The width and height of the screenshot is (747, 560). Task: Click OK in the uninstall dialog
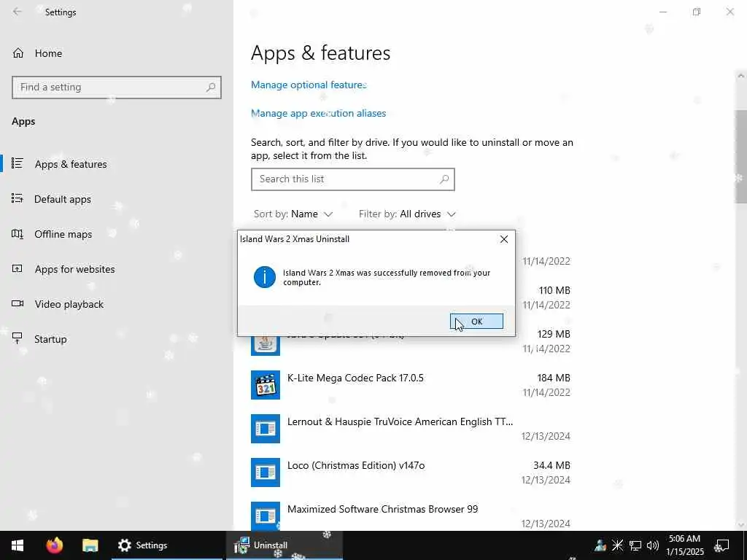[476, 322]
